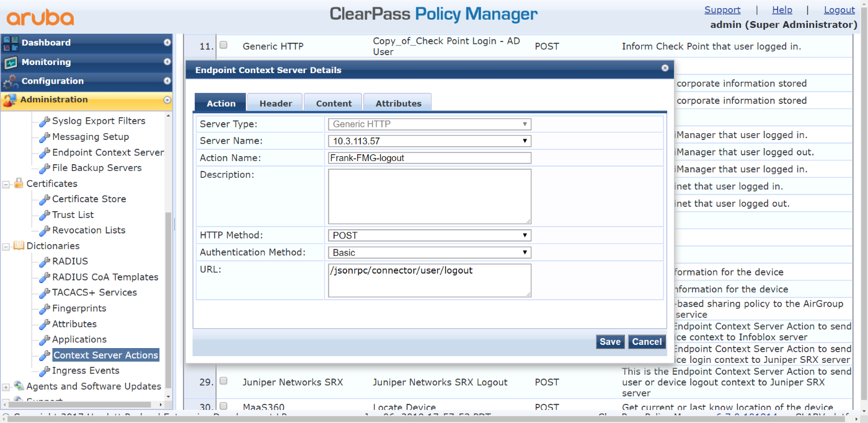Switch to the Header tab
This screenshot has width=868, height=423.
click(x=275, y=103)
